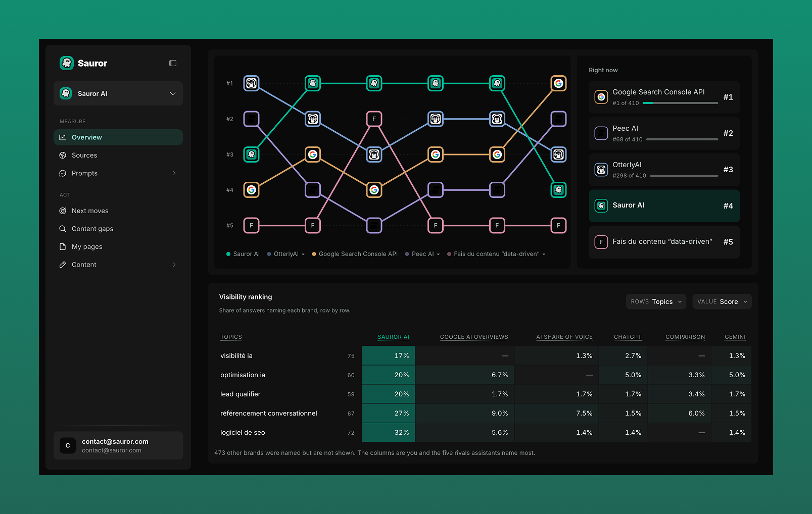Viewport: 812px width, 514px height.
Task: Click the Next moves target icon
Action: click(63, 211)
